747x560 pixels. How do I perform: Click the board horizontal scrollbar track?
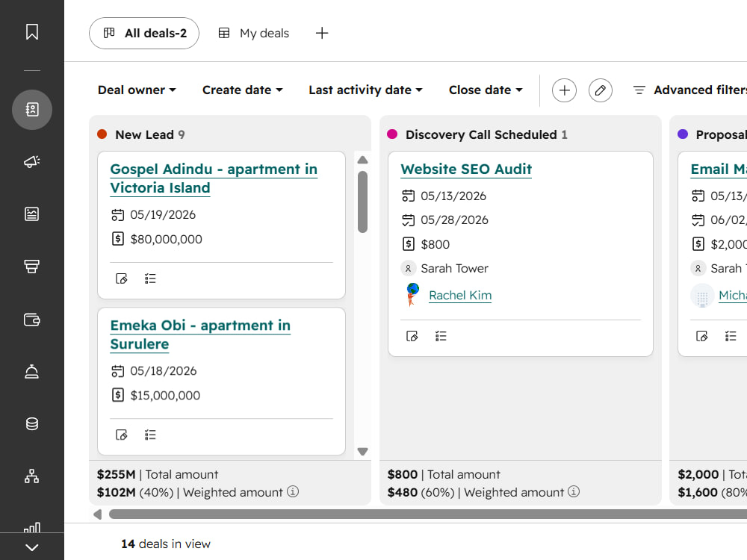coord(428,514)
